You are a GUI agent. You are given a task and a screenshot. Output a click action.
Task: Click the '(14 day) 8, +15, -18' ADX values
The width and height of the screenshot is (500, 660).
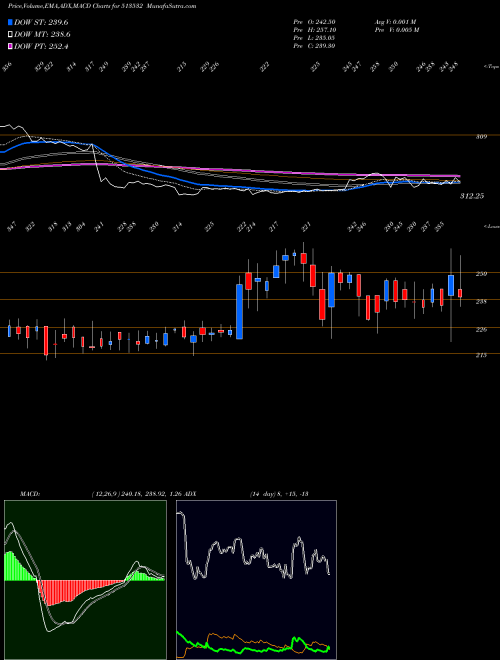279,494
